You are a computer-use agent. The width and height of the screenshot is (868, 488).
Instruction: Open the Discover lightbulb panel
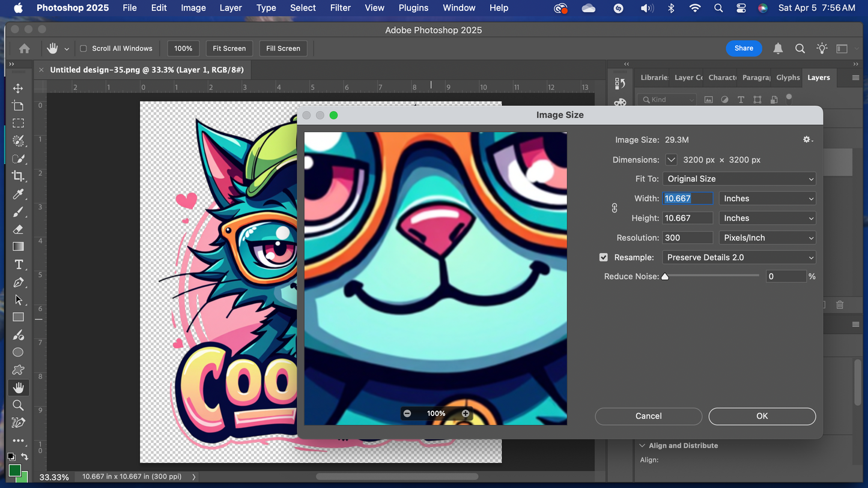pos(822,49)
